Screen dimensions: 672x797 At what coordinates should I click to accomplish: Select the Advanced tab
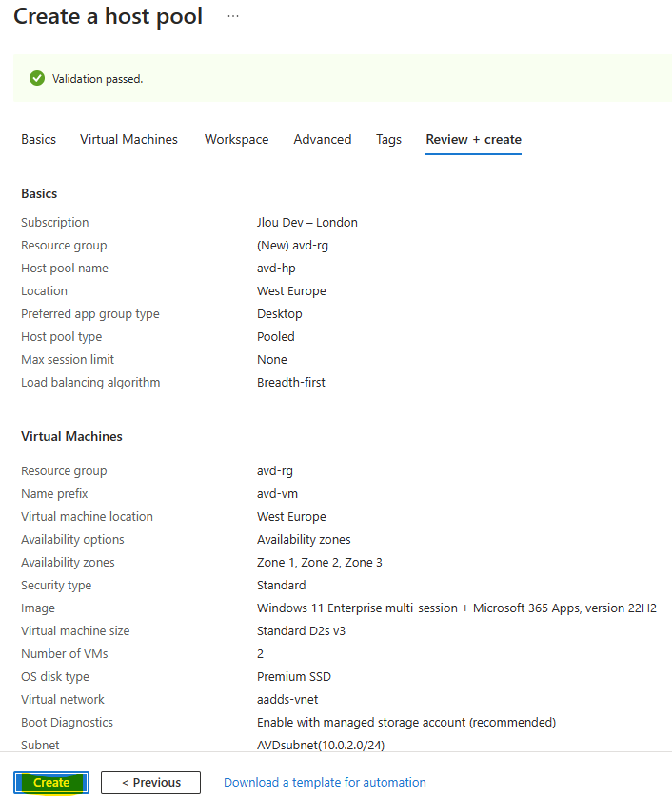click(x=322, y=139)
